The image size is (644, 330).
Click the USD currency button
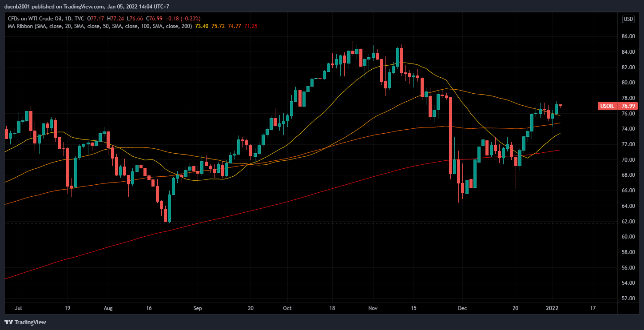click(628, 19)
